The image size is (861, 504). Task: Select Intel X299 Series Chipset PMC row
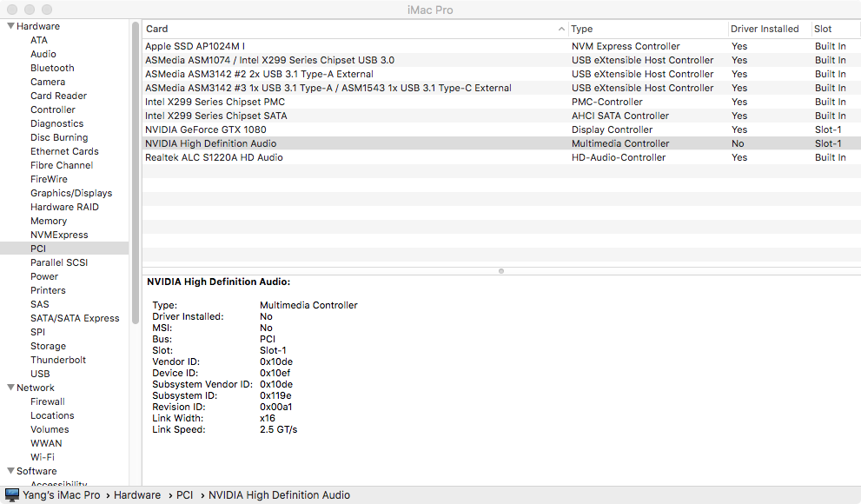point(501,102)
